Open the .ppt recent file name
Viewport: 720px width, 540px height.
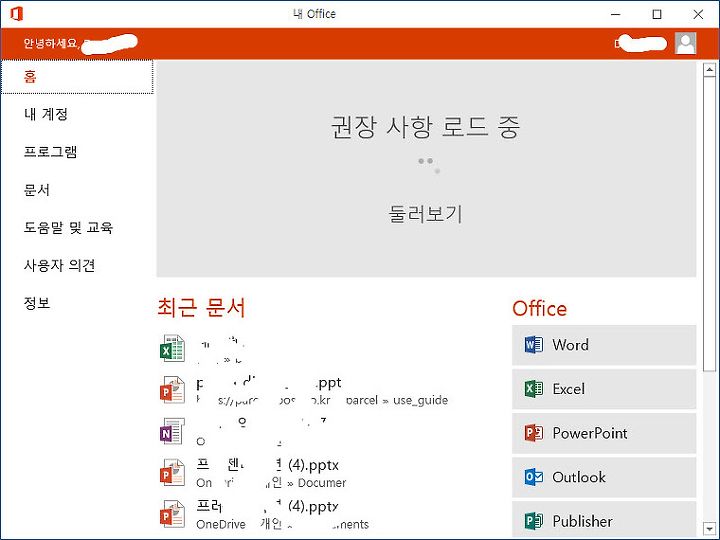pyautogui.click(x=269, y=383)
